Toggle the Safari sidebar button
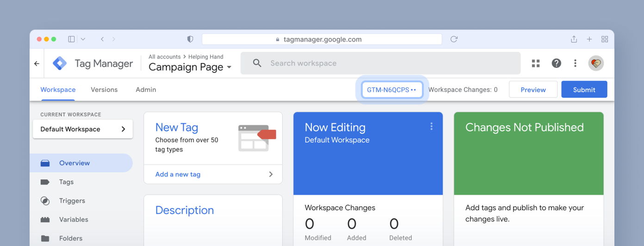This screenshot has height=246, width=644. (71, 39)
